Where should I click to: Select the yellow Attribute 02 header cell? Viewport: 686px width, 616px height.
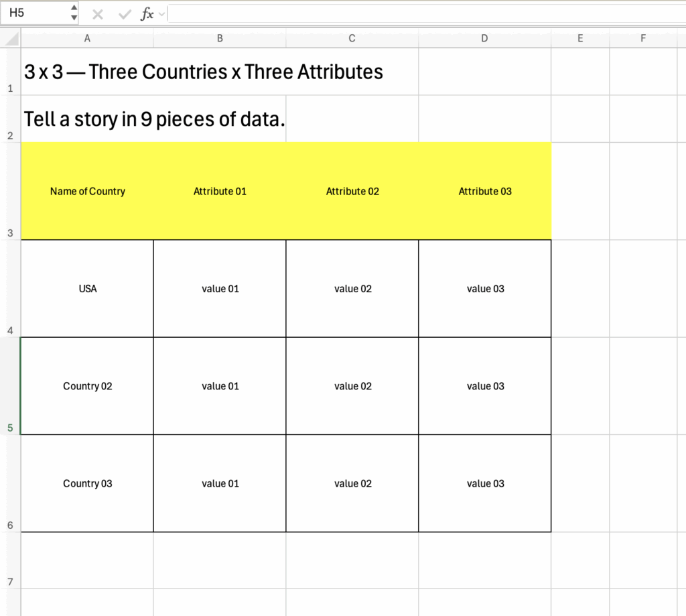click(352, 192)
